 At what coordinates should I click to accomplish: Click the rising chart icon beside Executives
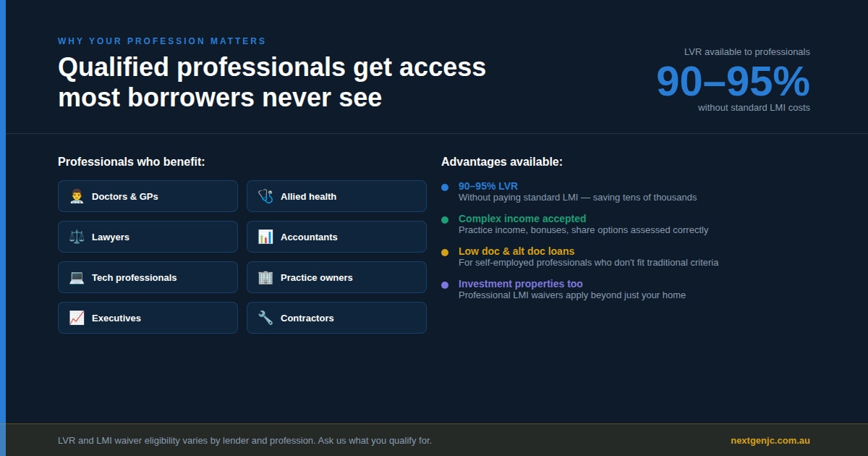pyautogui.click(x=77, y=318)
